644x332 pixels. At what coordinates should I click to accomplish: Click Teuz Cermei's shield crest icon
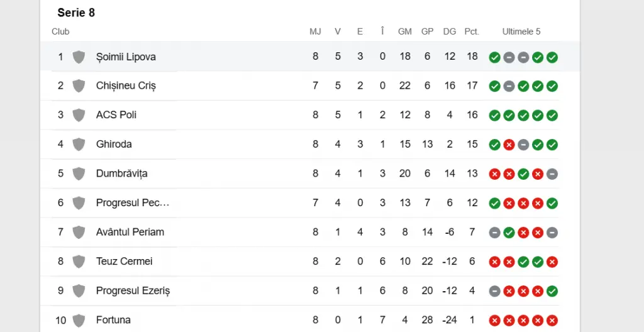point(79,262)
